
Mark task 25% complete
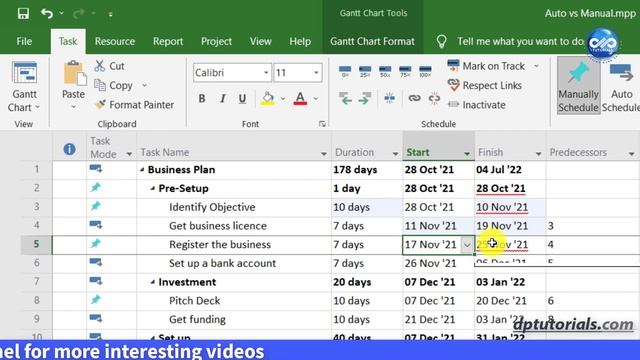365,71
